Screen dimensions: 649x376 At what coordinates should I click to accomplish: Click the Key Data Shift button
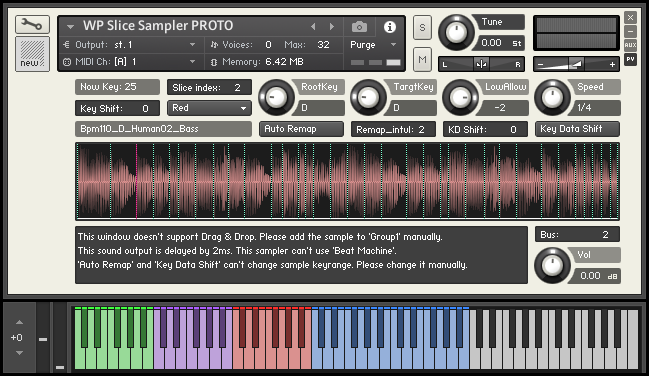577,129
